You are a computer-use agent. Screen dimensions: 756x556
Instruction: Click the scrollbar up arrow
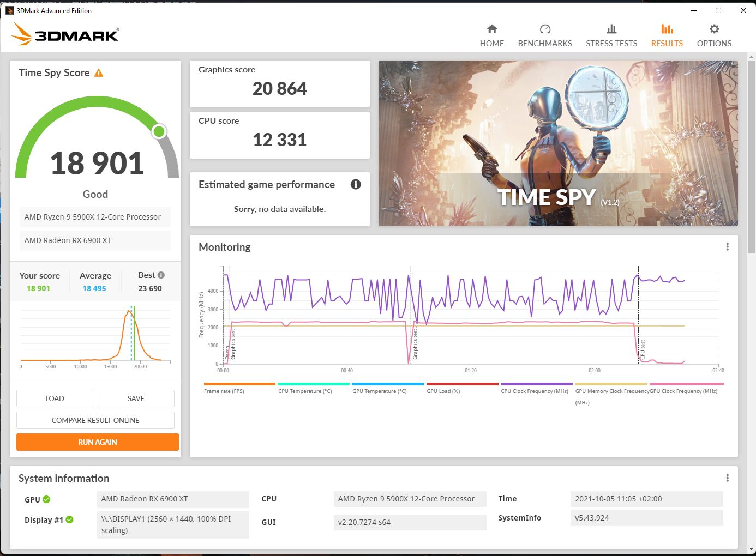752,57
